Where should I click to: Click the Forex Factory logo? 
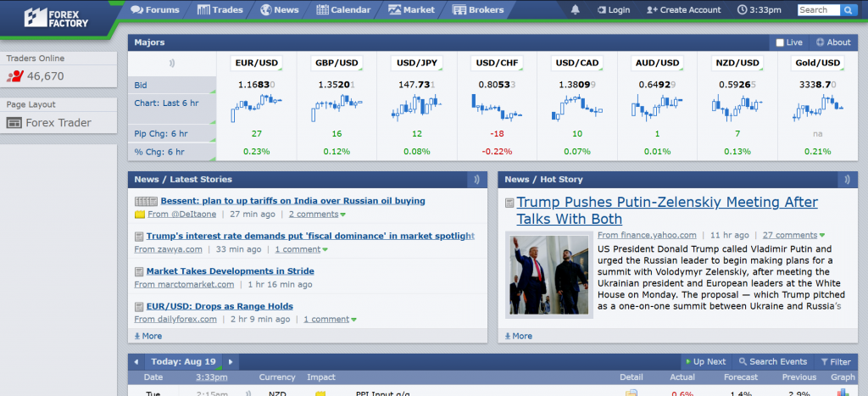(56, 18)
